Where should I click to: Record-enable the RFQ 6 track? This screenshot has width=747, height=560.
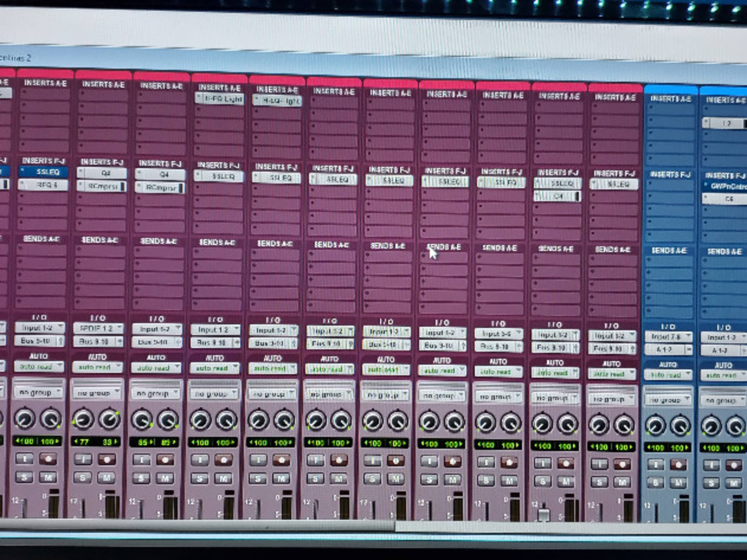coord(48,459)
